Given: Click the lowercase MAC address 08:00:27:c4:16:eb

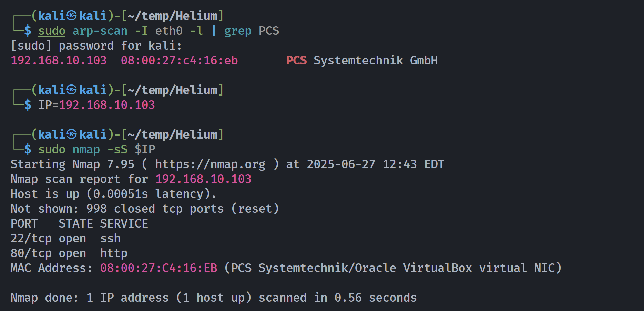Looking at the screenshot, I should coord(179,61).
